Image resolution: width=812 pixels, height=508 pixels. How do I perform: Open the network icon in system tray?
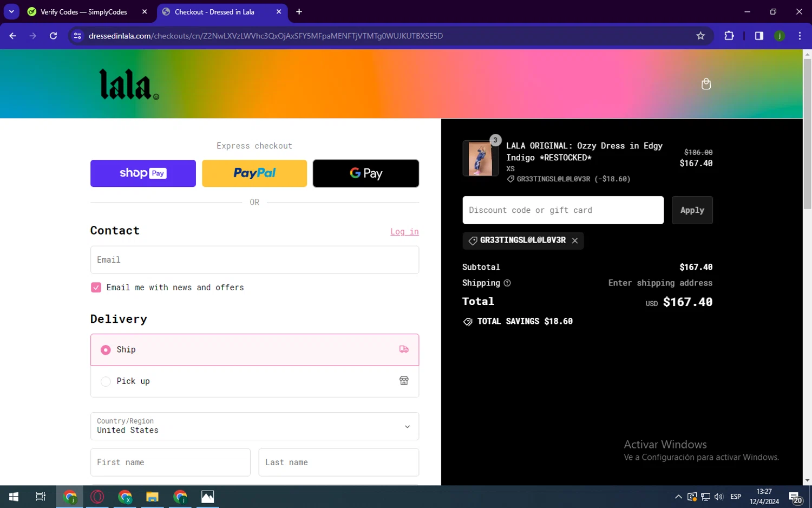click(x=705, y=497)
